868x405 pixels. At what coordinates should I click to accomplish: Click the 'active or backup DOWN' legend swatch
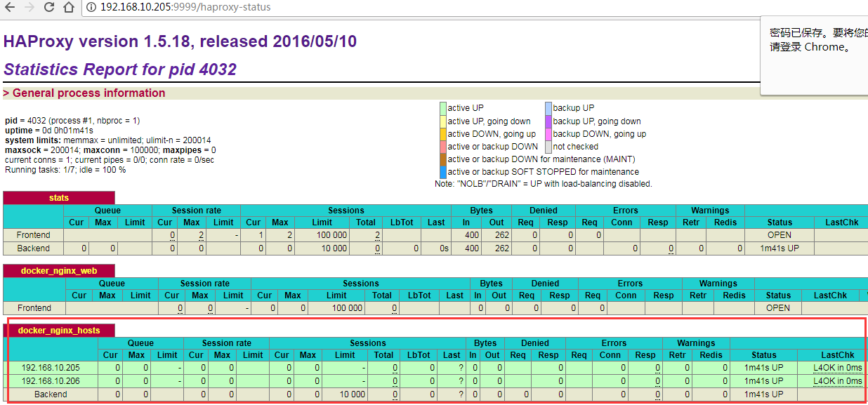[x=443, y=147]
